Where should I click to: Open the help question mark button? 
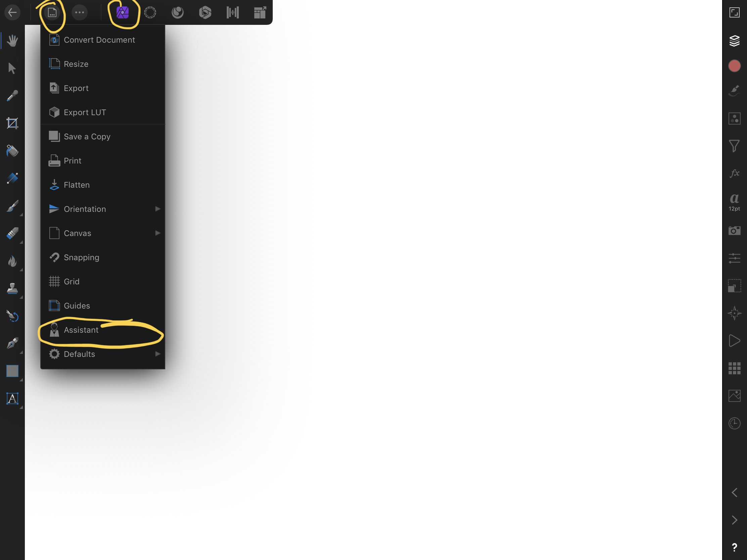pyautogui.click(x=734, y=547)
